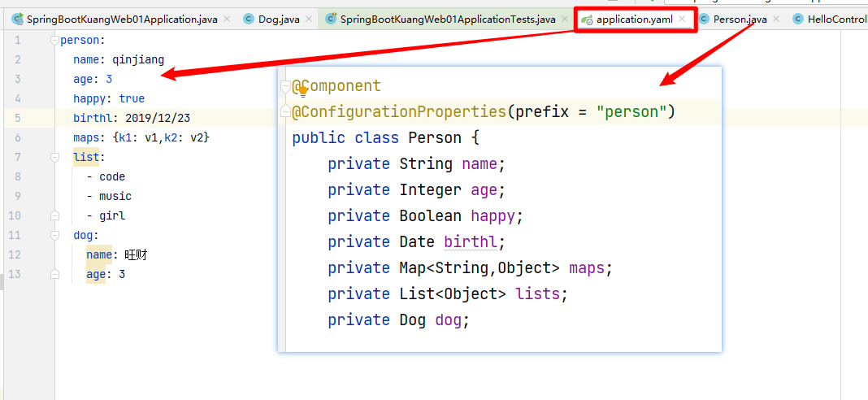
Task: Click the underlined Date 'birthl' field
Action: [x=471, y=241]
